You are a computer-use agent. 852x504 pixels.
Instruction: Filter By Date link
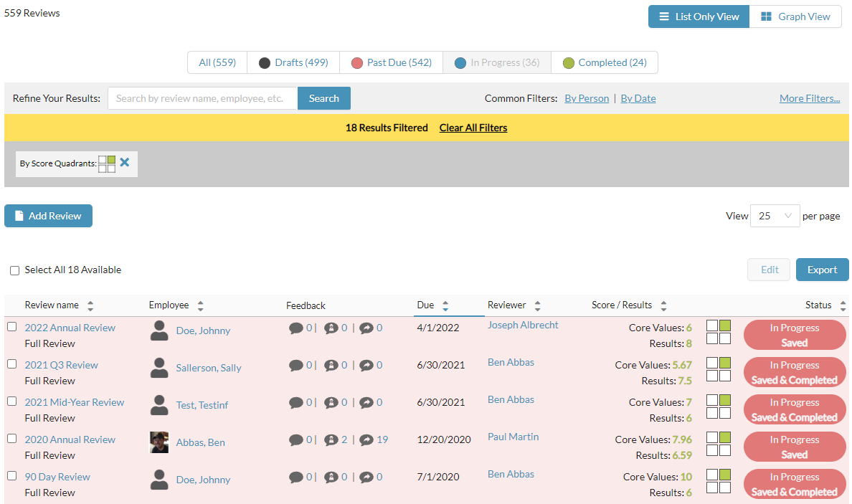(x=638, y=98)
